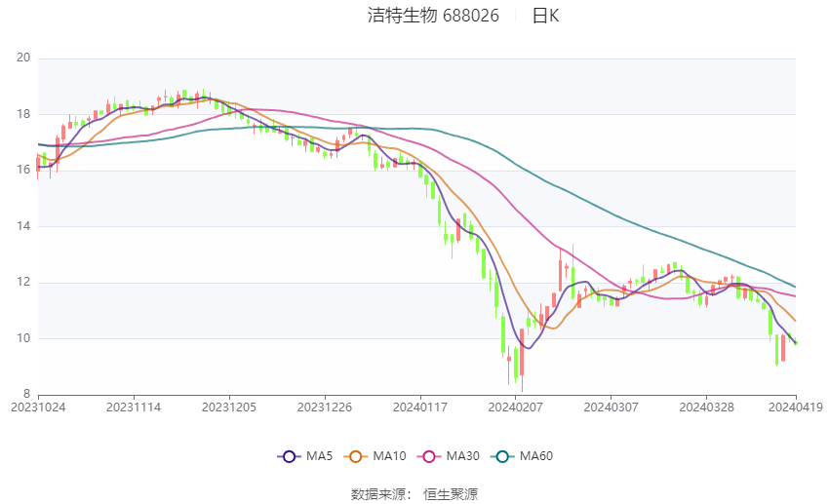
Task: Click the MA30 legend label text
Action: pos(462,456)
